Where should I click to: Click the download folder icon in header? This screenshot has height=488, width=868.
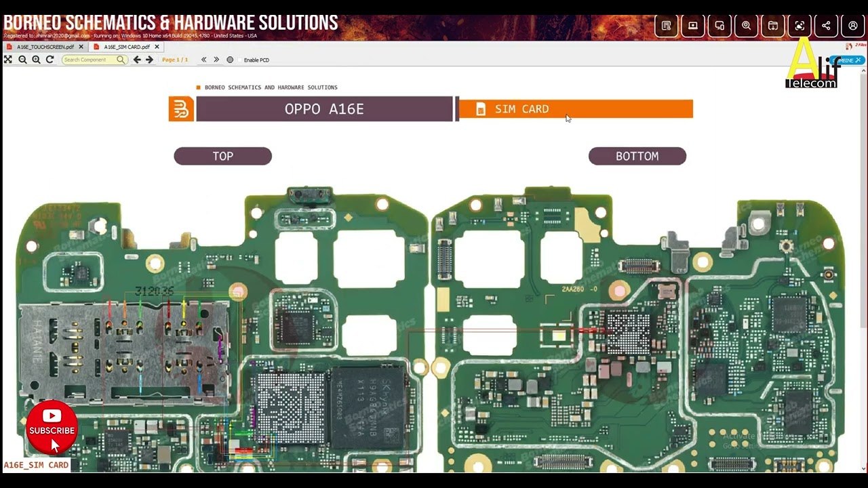tap(773, 26)
